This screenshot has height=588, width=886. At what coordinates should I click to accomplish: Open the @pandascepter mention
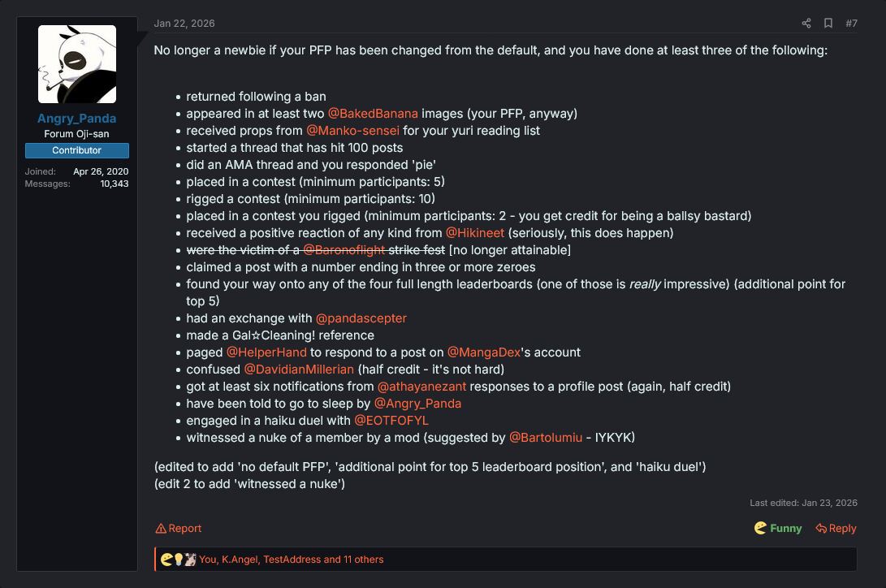[x=361, y=318]
